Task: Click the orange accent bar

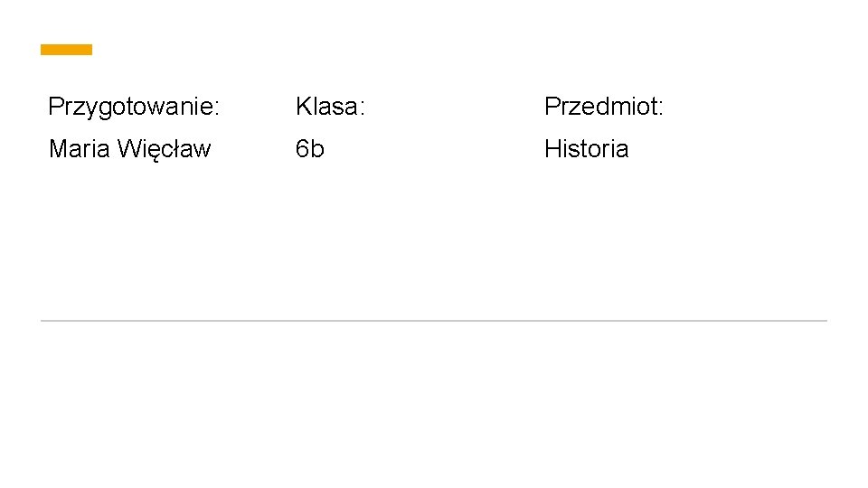Action: 66,50
